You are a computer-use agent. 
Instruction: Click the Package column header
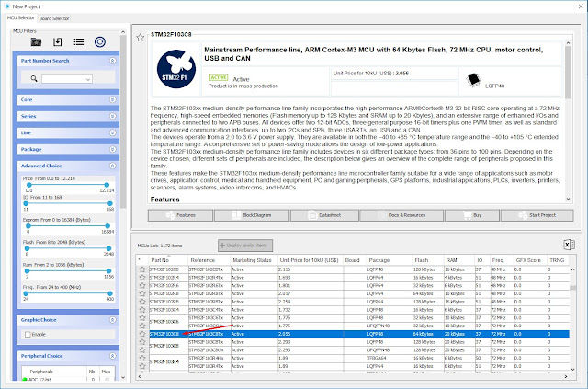390,260
